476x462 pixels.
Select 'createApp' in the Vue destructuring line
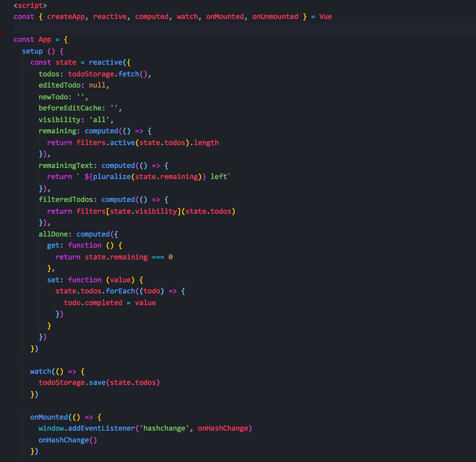click(x=66, y=17)
